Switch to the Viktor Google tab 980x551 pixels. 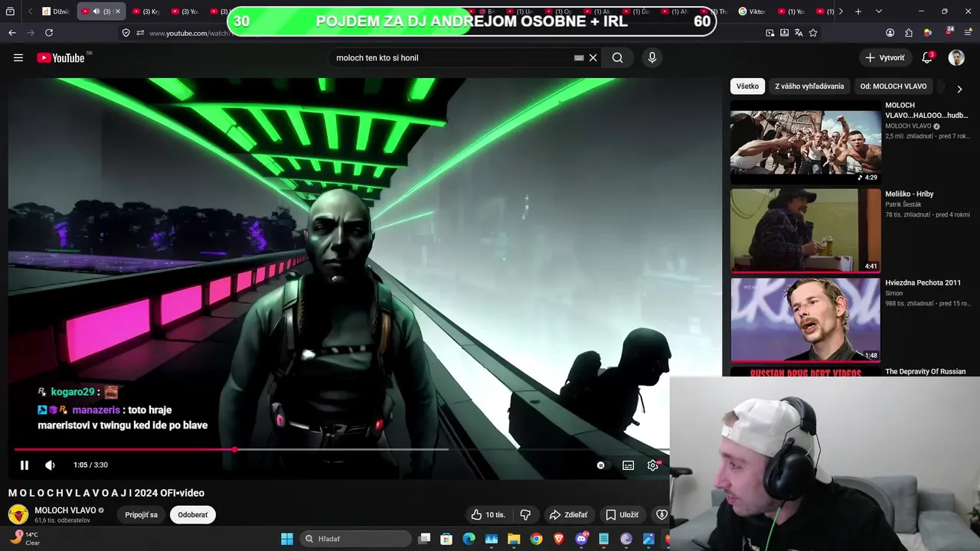752,11
